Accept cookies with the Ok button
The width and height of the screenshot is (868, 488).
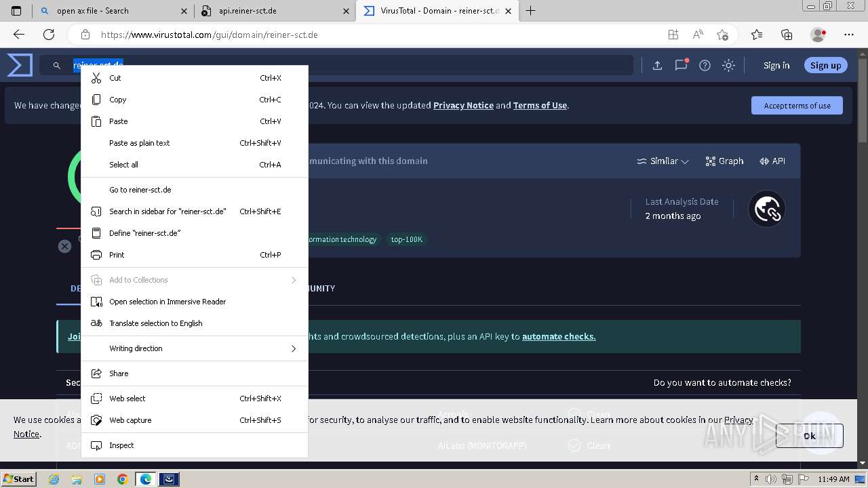(x=810, y=436)
